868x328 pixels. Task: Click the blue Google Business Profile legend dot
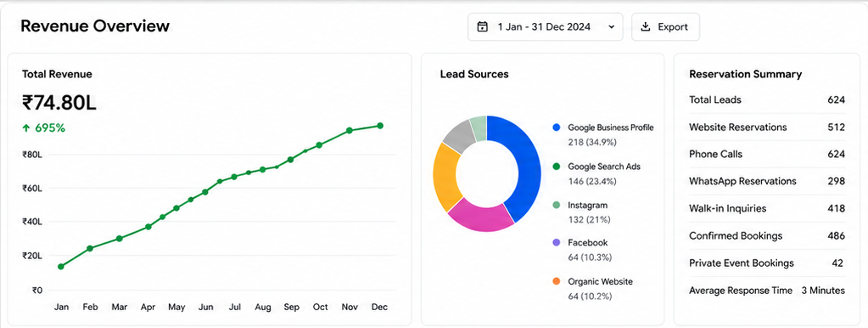(557, 127)
